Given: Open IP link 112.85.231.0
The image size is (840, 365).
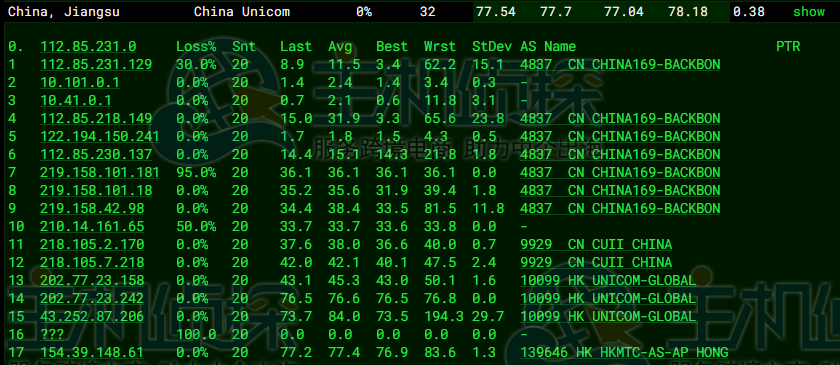Looking at the screenshot, I should click(x=88, y=47).
